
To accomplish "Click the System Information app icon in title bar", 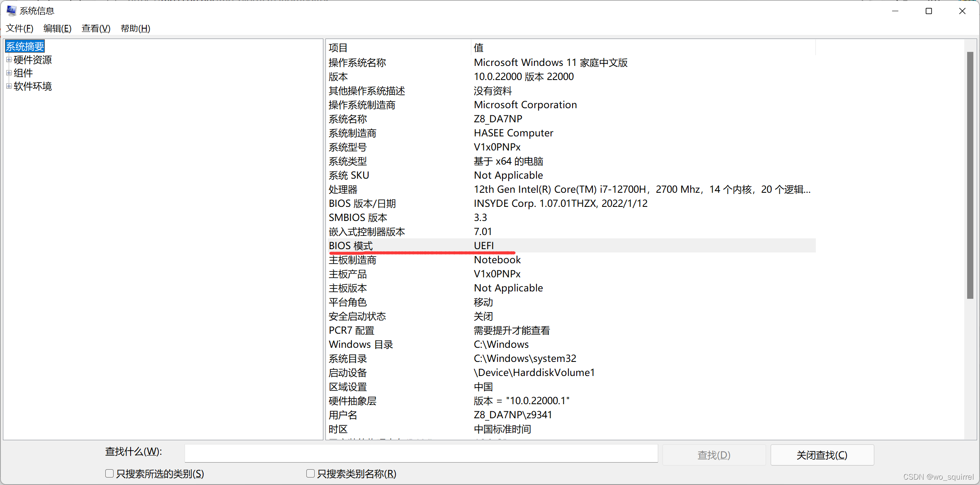I will pos(11,11).
